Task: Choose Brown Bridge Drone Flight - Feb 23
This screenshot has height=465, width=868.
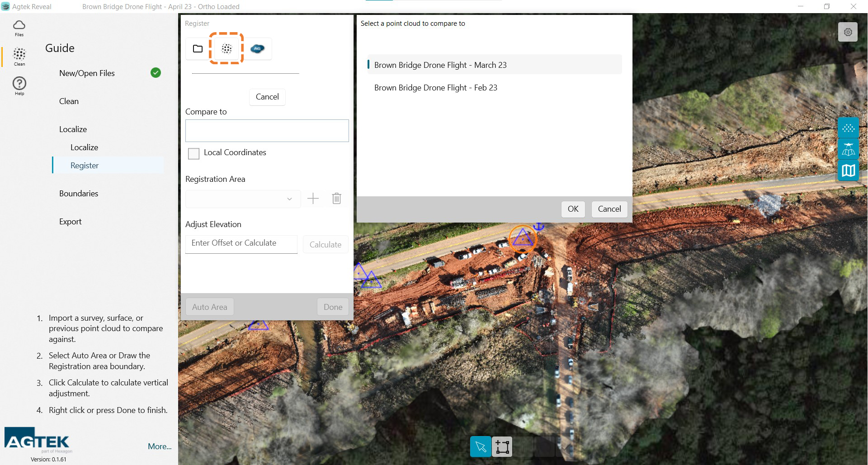Action: [x=435, y=88]
